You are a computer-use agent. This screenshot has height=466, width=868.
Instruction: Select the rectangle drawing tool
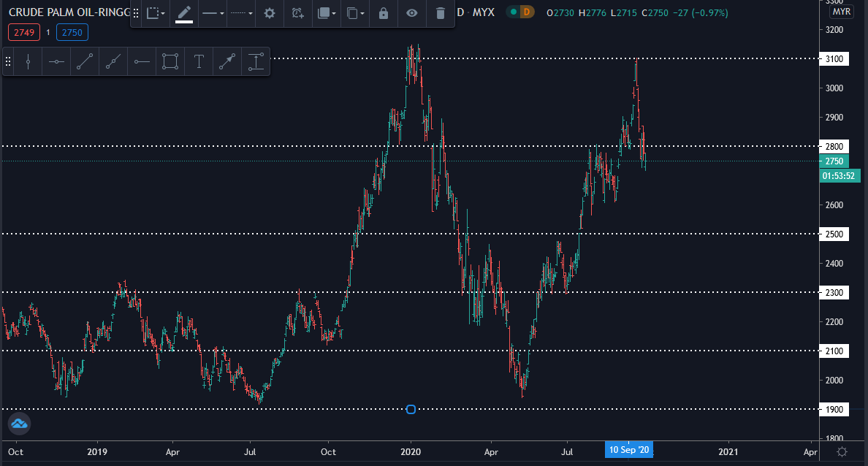[170, 61]
